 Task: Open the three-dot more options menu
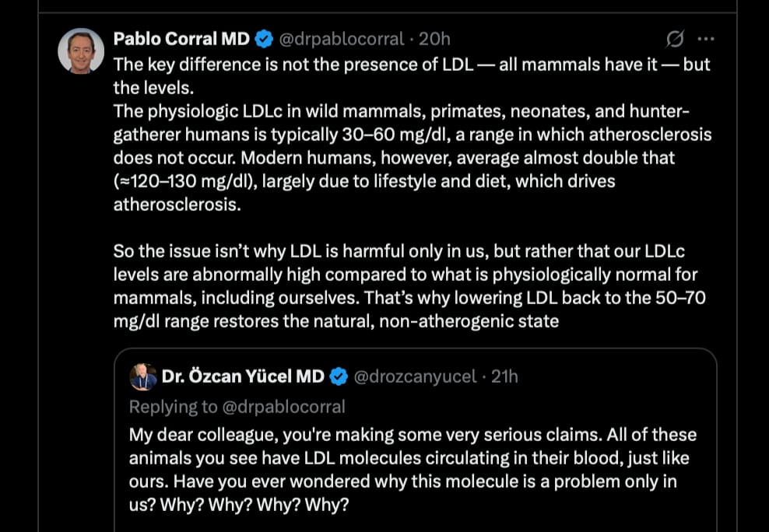705,39
